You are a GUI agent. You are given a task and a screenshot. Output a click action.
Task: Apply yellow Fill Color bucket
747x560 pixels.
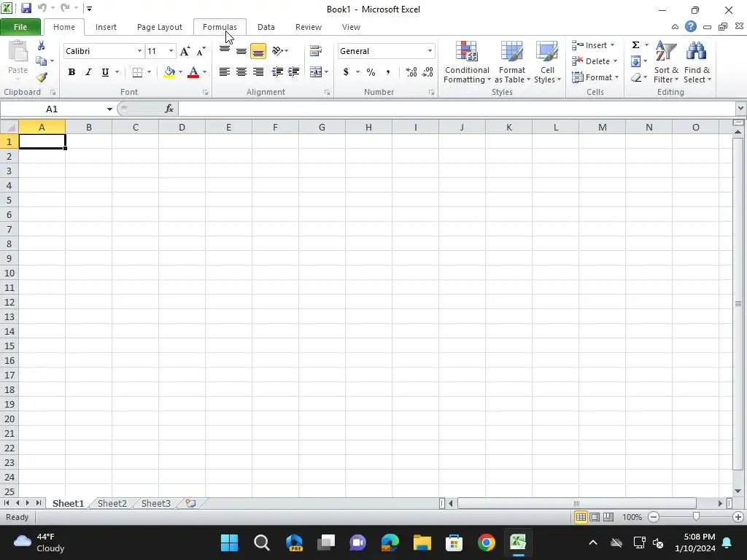coord(169,72)
